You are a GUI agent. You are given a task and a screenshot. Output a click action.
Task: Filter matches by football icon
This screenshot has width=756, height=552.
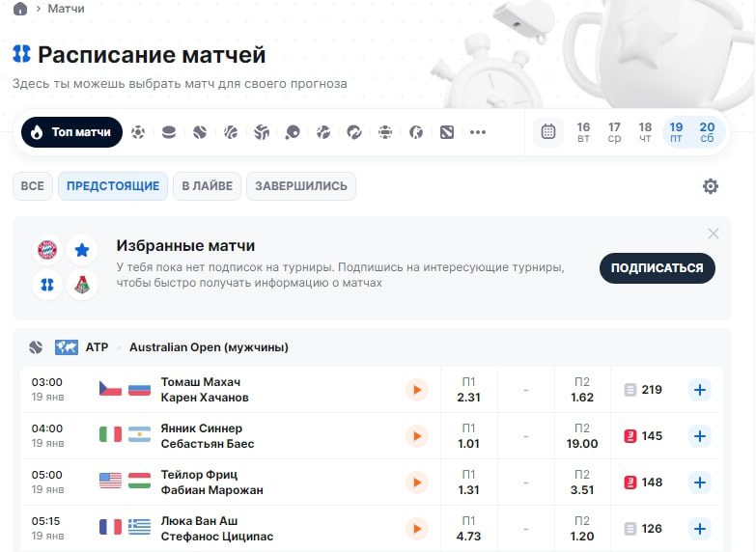pyautogui.click(x=138, y=132)
